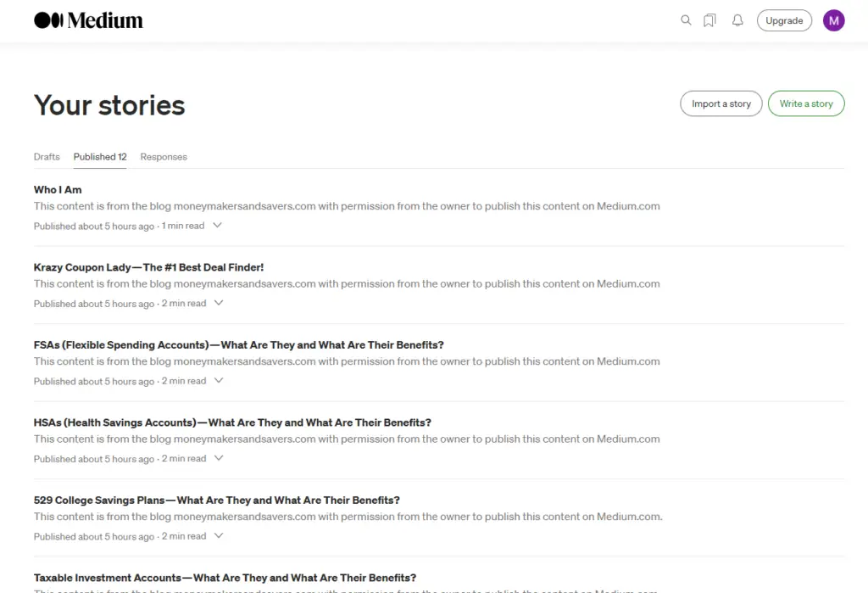Open the Krazy Coupon Lady story title
The image size is (868, 593).
148,267
